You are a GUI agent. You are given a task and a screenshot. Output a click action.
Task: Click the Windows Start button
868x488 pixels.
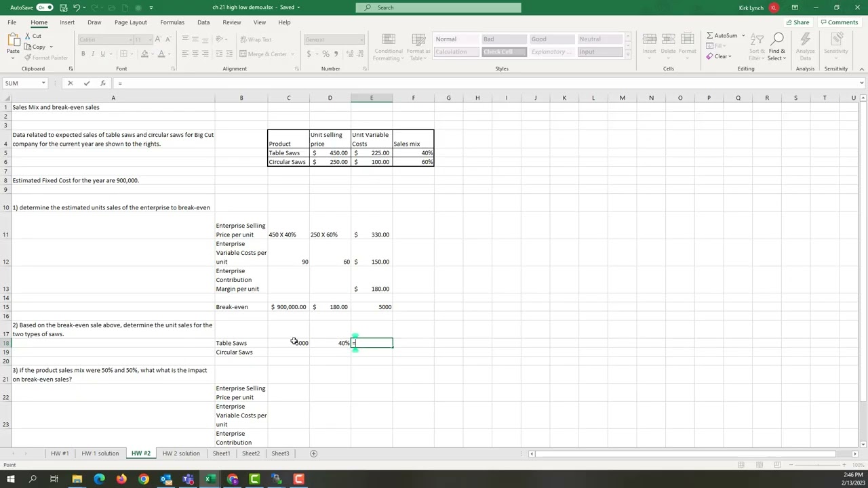click(x=11, y=479)
